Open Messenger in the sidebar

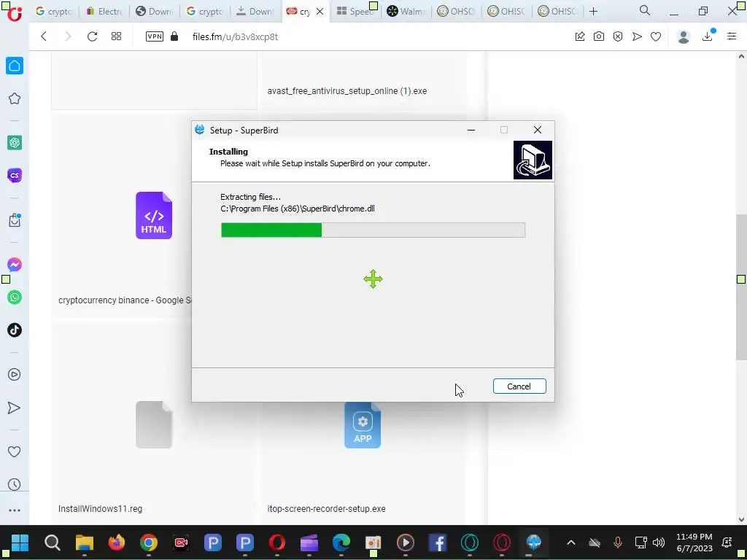pos(15,265)
